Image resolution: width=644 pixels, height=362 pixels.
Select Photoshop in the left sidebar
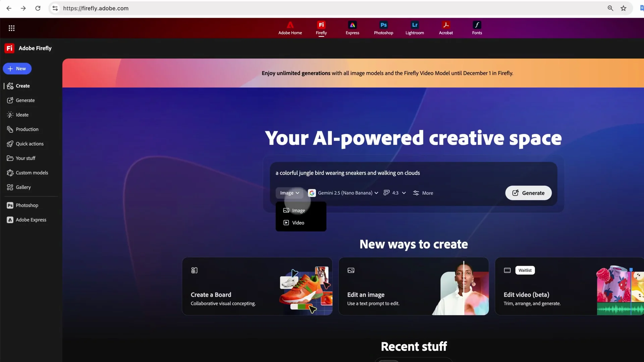[x=26, y=205]
